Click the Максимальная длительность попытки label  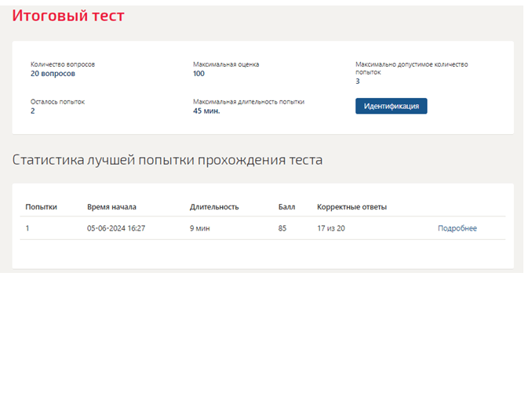(x=249, y=102)
